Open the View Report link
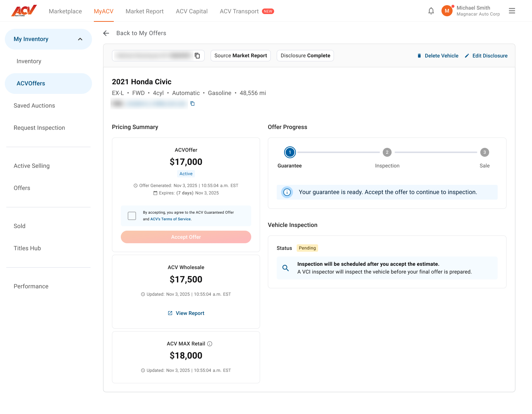The width and height of the screenshot is (532, 414). tap(186, 313)
